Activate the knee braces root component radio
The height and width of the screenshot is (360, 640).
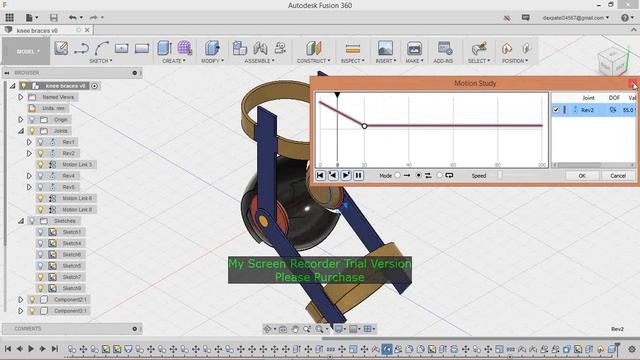click(95, 86)
